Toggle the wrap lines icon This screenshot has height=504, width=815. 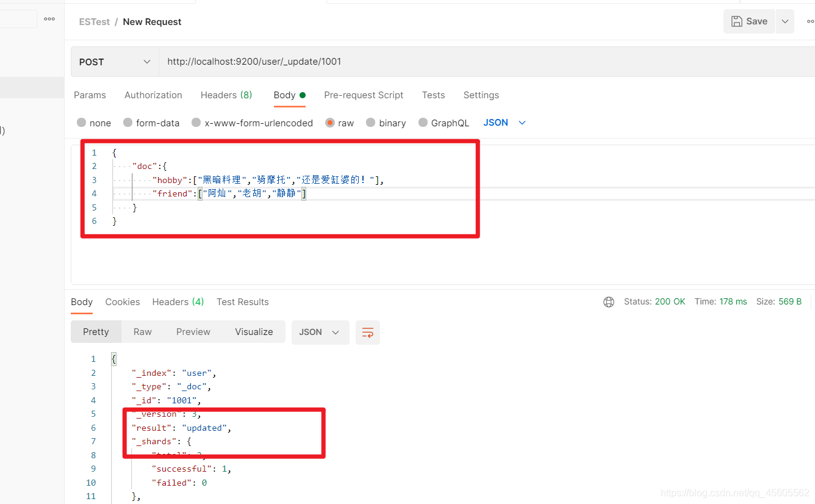point(368,333)
